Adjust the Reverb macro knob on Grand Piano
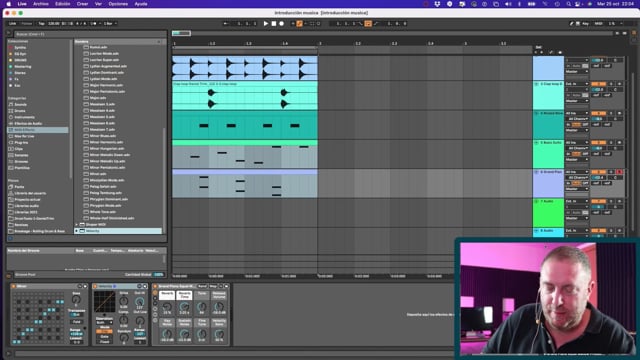The height and width of the screenshot is (360, 640). [x=167, y=307]
